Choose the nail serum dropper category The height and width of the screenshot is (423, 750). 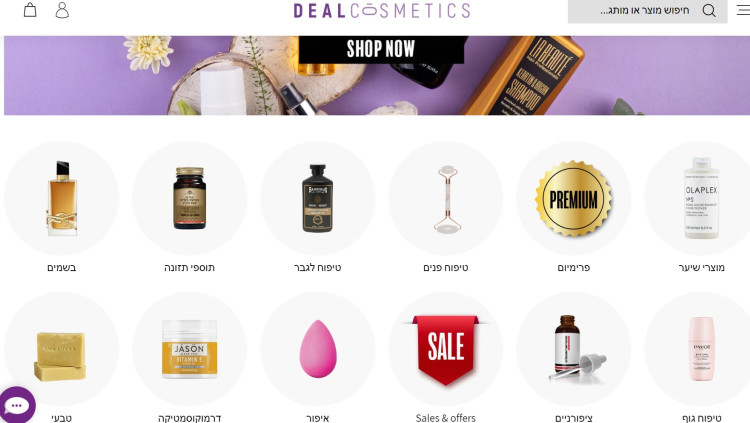coord(576,349)
